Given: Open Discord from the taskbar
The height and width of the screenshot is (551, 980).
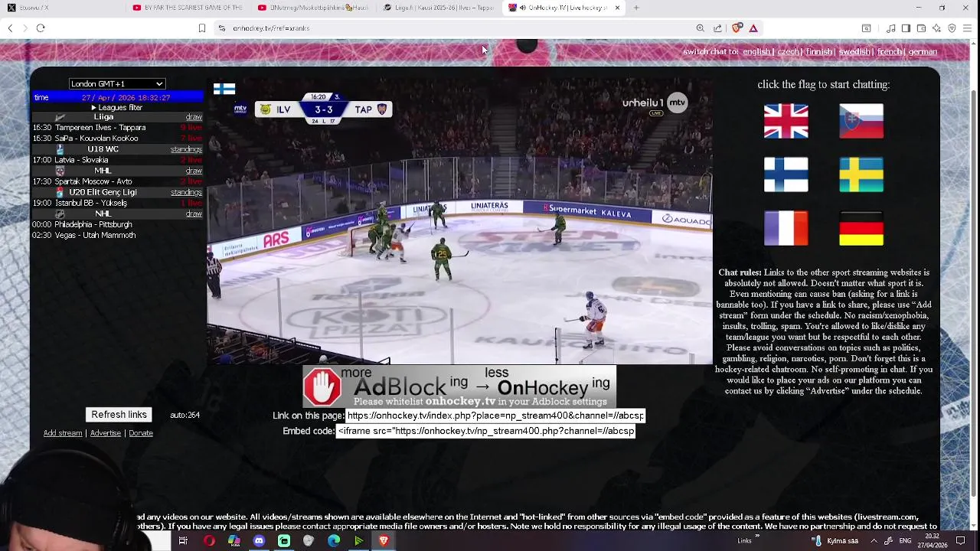Looking at the screenshot, I should click(259, 541).
